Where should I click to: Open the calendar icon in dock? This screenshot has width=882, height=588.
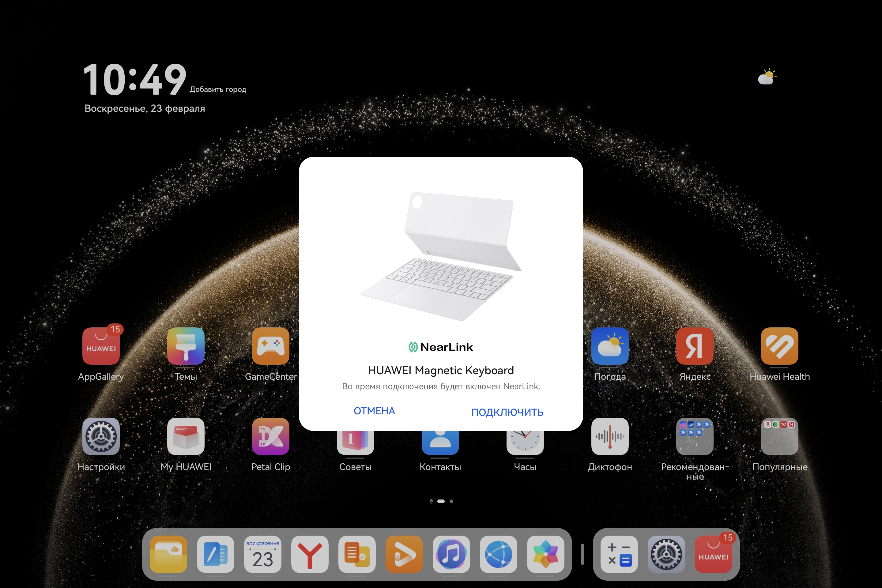click(262, 554)
